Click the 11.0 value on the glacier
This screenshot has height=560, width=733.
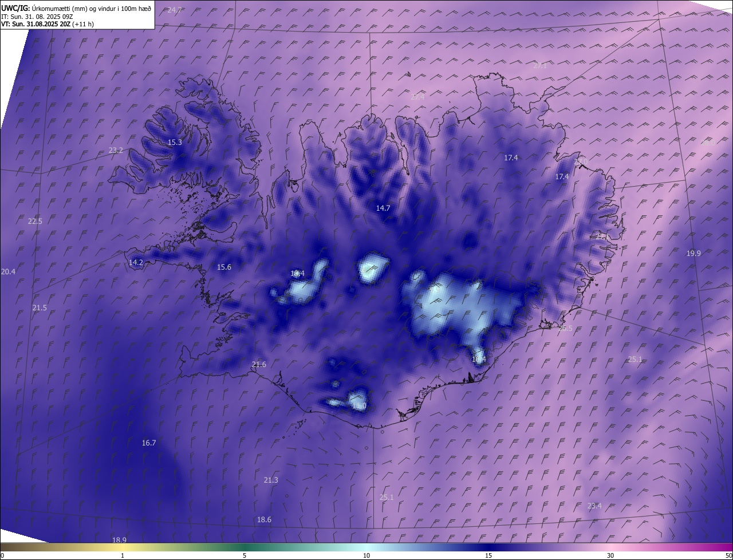(359, 406)
